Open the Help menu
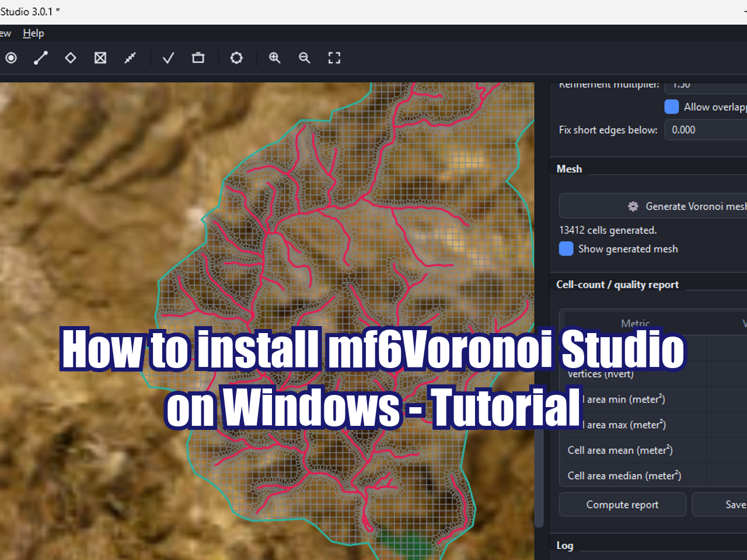 [x=33, y=33]
